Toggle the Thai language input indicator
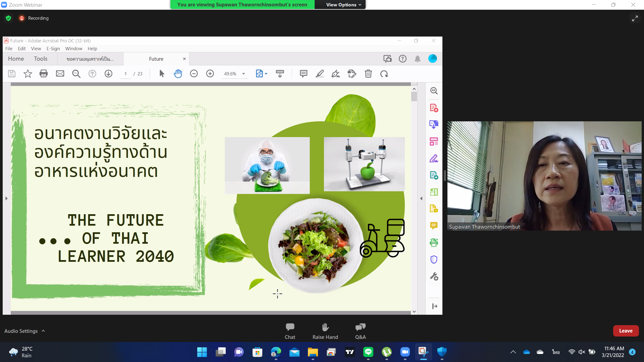The height and width of the screenshot is (362, 644). click(x=556, y=352)
